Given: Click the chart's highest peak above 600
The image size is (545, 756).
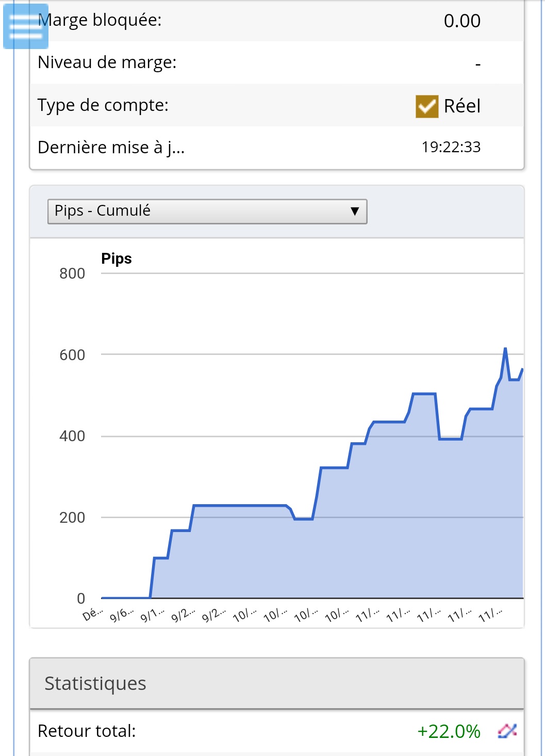Looking at the screenshot, I should pos(505,349).
